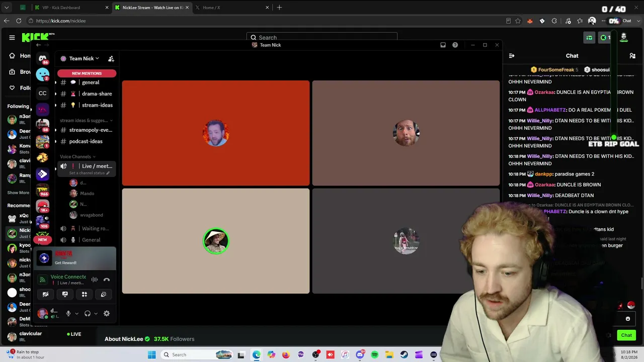Open microphone input options arrow
Image resolution: width=644 pixels, height=362 pixels.
pos(76,313)
